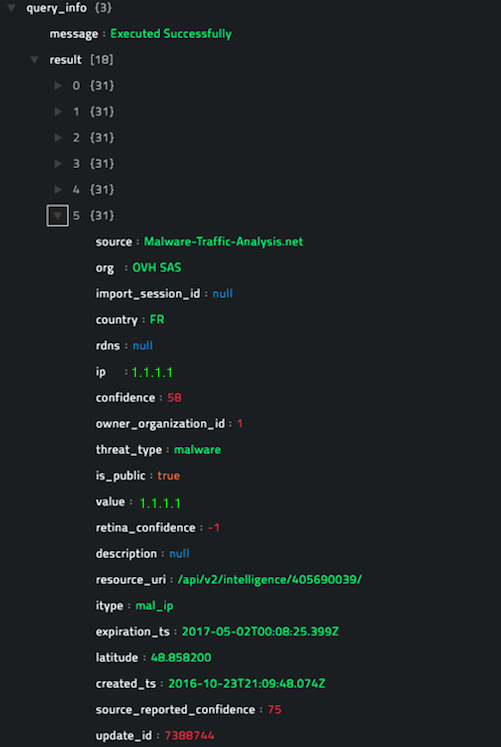Click the confidence key
501x747 pixels.
[125, 397]
